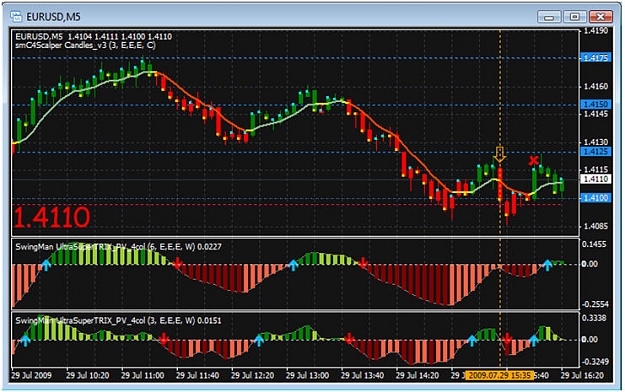Click the yellow down arrow signal marker
The height and width of the screenshot is (392, 625).
coord(499,154)
